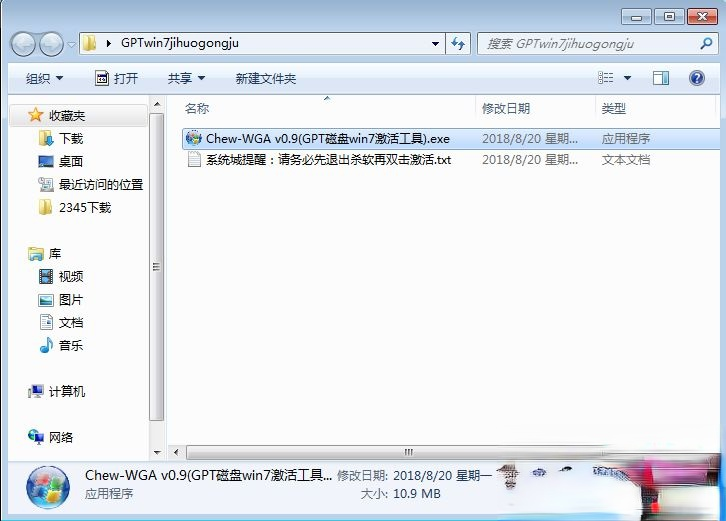Screen dimensions: 726x521
Task: Click the horizontal scrollbar left arrow
Action: (x=176, y=452)
